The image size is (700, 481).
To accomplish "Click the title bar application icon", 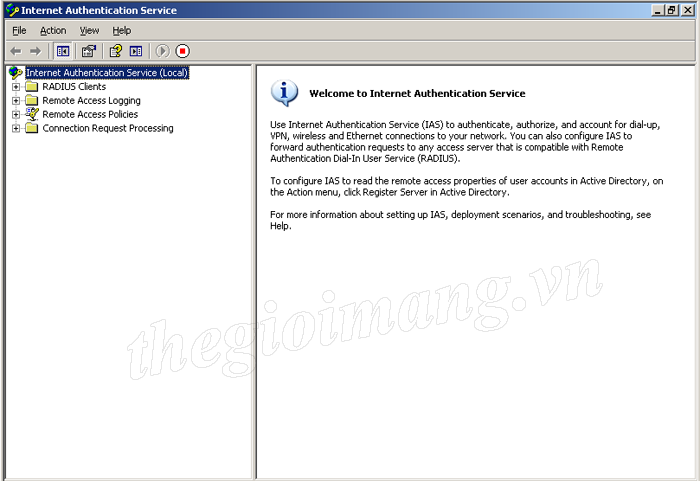I will point(12,10).
